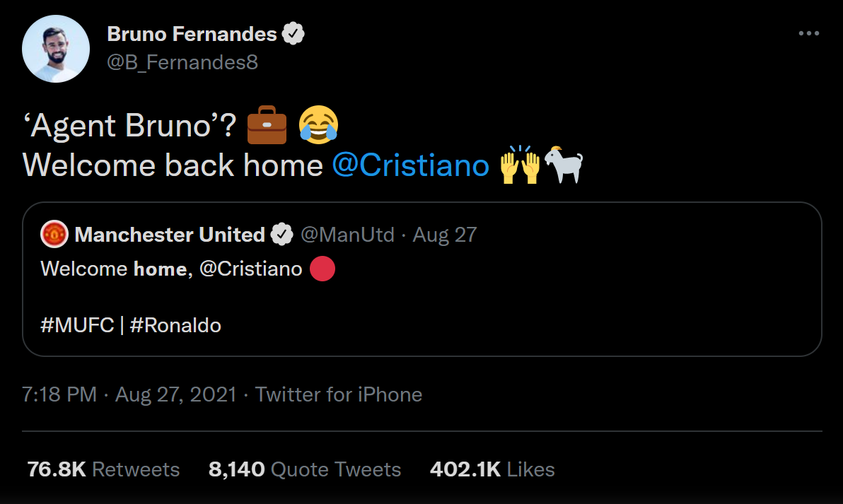Click Bruno Fernandes' profile picture
Image resolution: width=843 pixels, height=504 pixels.
pyautogui.click(x=56, y=48)
